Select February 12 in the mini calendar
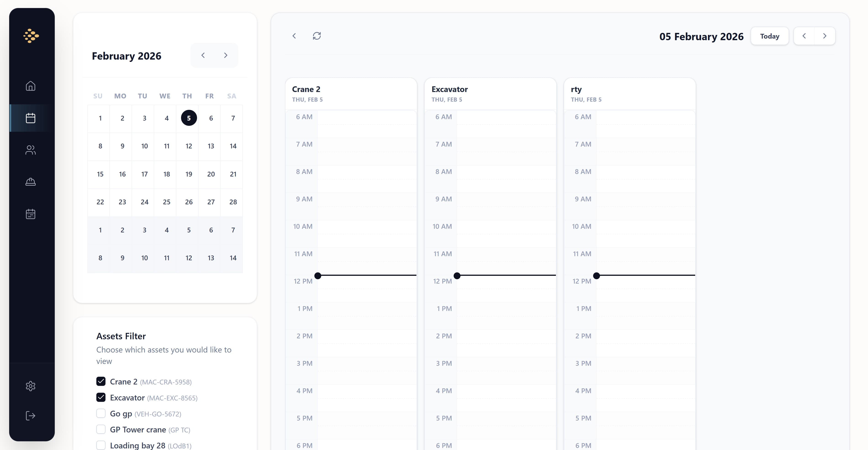Image resolution: width=868 pixels, height=450 pixels. 189,146
